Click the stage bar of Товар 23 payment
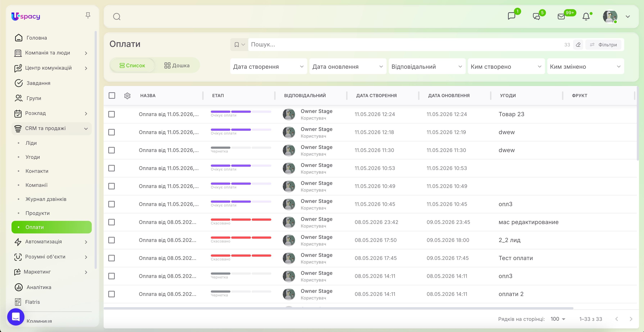This screenshot has height=332, width=644. point(241,112)
